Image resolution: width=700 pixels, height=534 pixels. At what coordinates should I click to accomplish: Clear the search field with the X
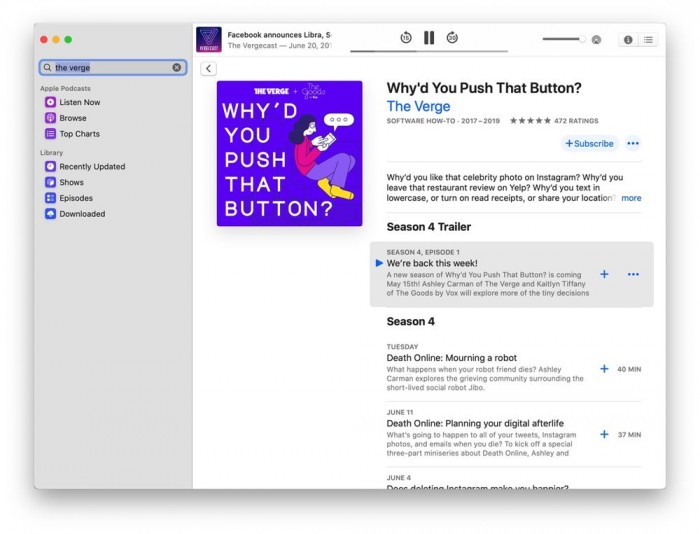[x=177, y=67]
